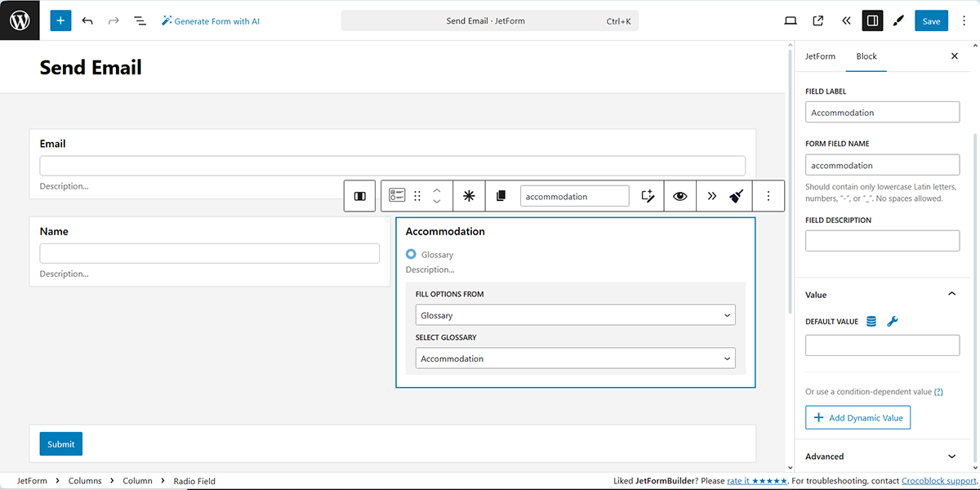Open form in new tab icon

click(x=818, y=21)
